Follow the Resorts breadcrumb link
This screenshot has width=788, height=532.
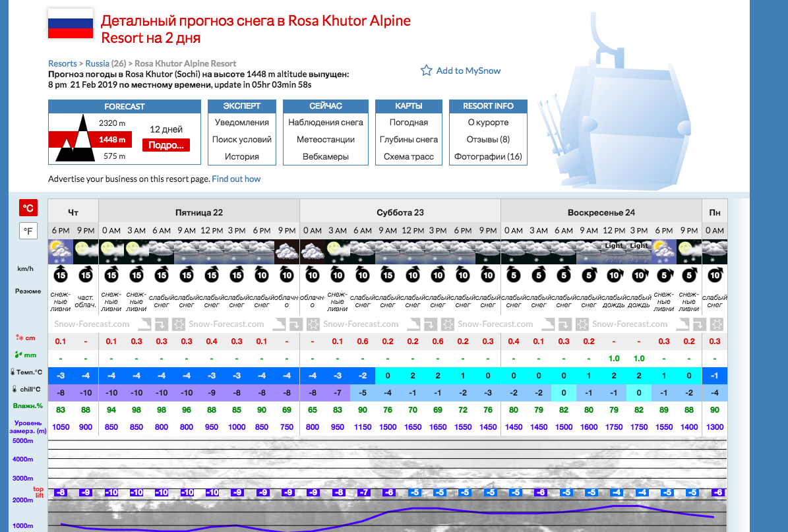click(63, 63)
